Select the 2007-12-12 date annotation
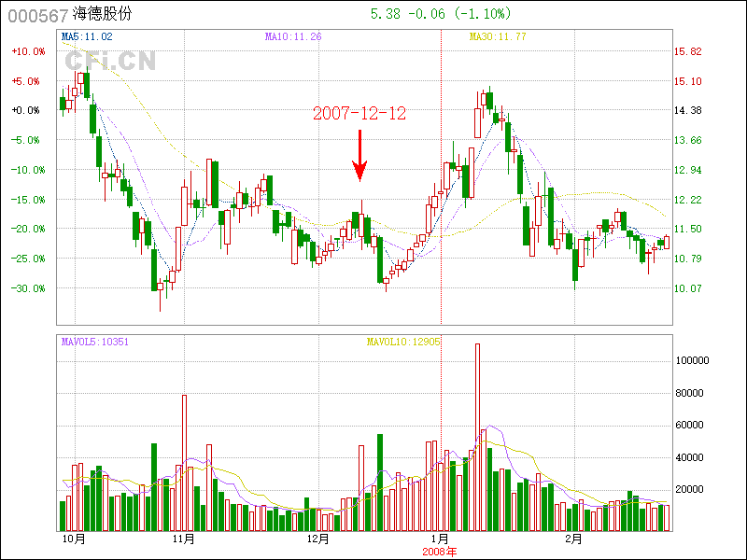Screen dimensions: 747x560 coord(359,113)
